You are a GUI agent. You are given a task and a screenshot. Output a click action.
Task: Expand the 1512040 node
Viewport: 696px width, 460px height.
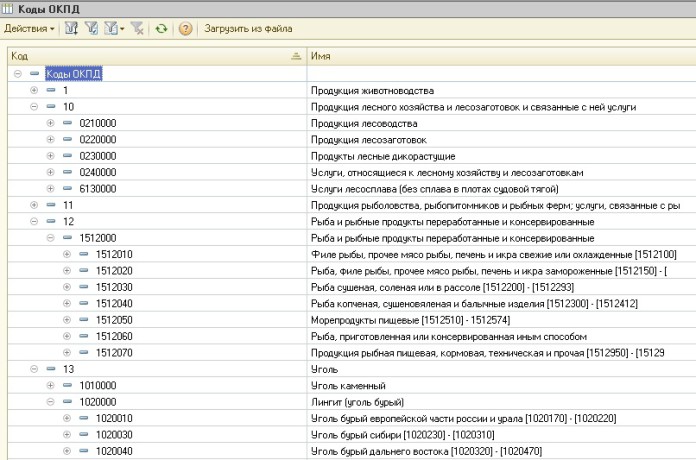coord(67,304)
